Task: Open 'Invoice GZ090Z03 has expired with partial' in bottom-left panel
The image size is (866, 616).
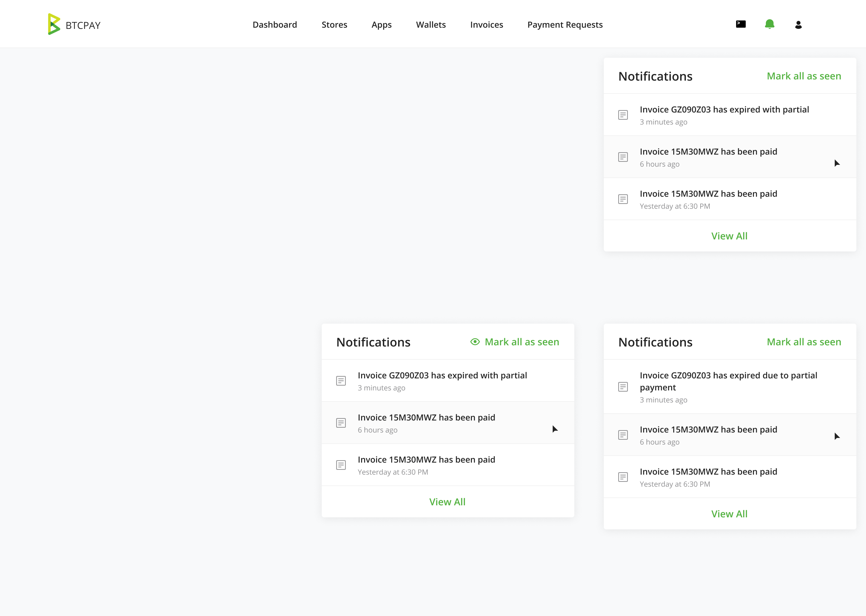Action: (448, 381)
